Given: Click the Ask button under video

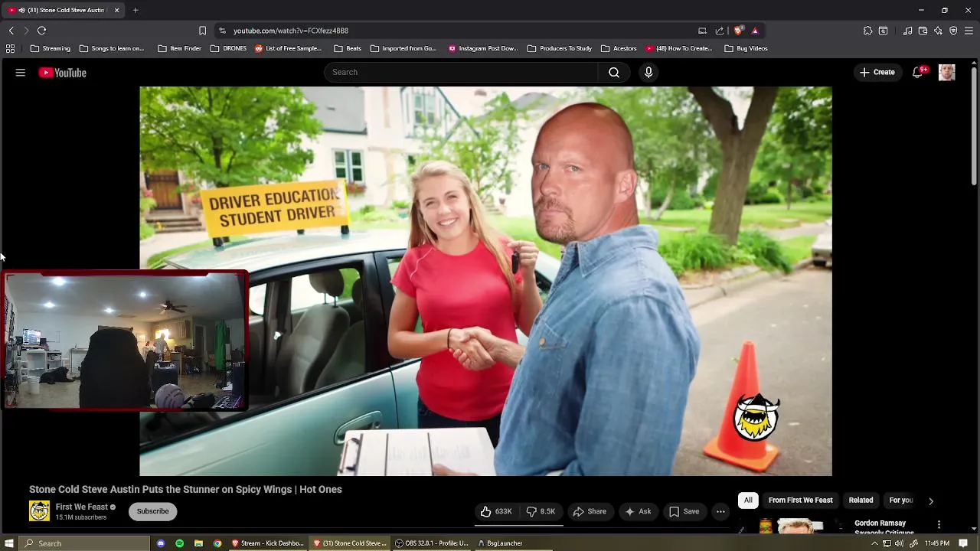Looking at the screenshot, I should [x=639, y=511].
